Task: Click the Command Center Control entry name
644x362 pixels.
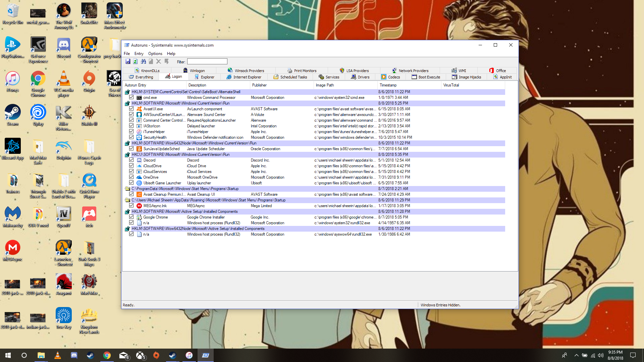Action: click(x=164, y=120)
